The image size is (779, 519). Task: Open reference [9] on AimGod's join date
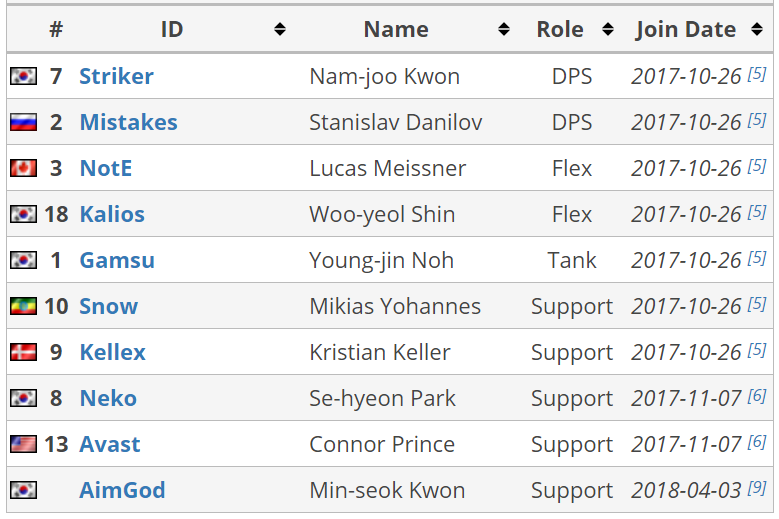pyautogui.click(x=757, y=488)
